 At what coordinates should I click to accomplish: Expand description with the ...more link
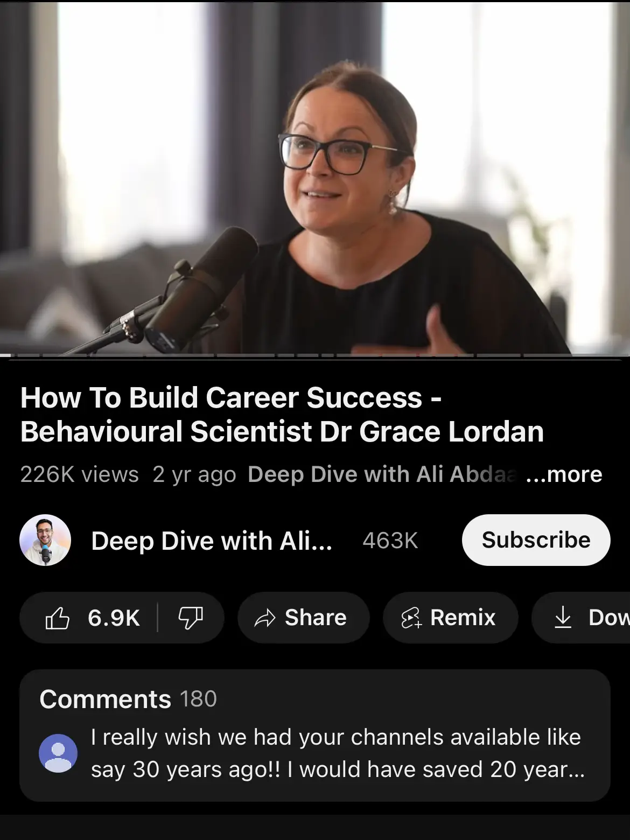pos(564,474)
